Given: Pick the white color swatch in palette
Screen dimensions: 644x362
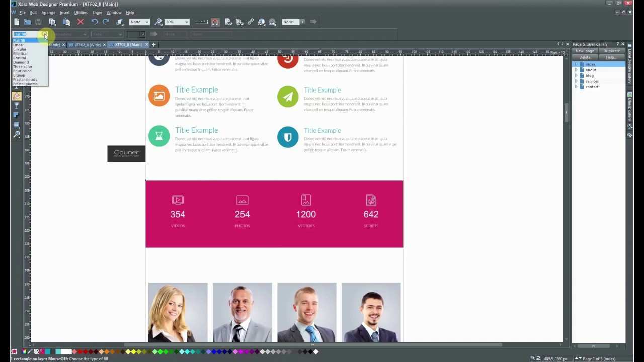Looking at the screenshot, I should coord(66,352).
